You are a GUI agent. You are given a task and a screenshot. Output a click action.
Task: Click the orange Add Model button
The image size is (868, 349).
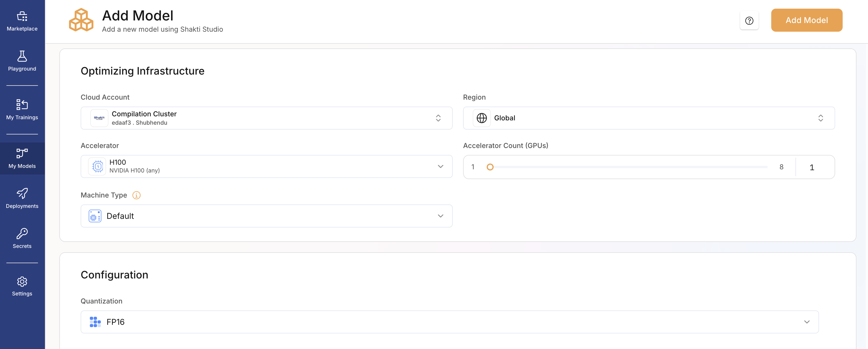806,20
